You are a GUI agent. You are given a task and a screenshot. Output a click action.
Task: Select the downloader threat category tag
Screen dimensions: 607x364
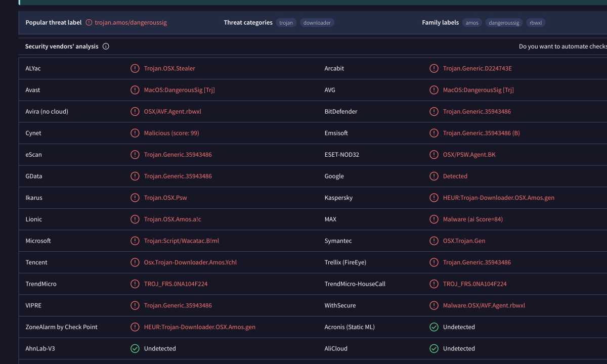[x=317, y=23]
